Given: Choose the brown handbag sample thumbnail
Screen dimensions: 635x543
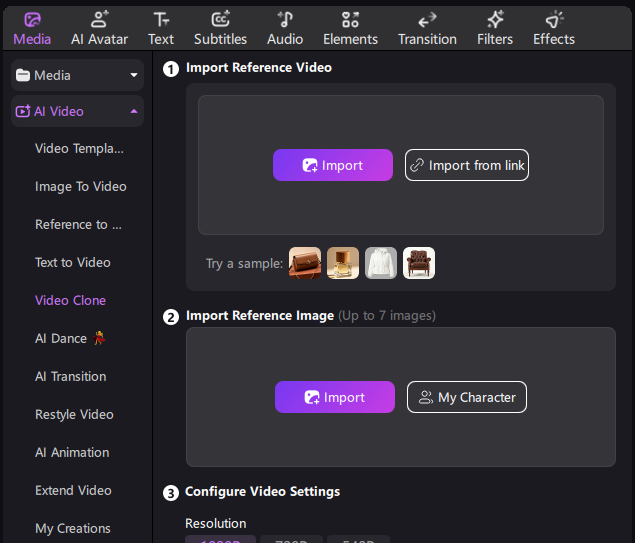Looking at the screenshot, I should pos(305,263).
